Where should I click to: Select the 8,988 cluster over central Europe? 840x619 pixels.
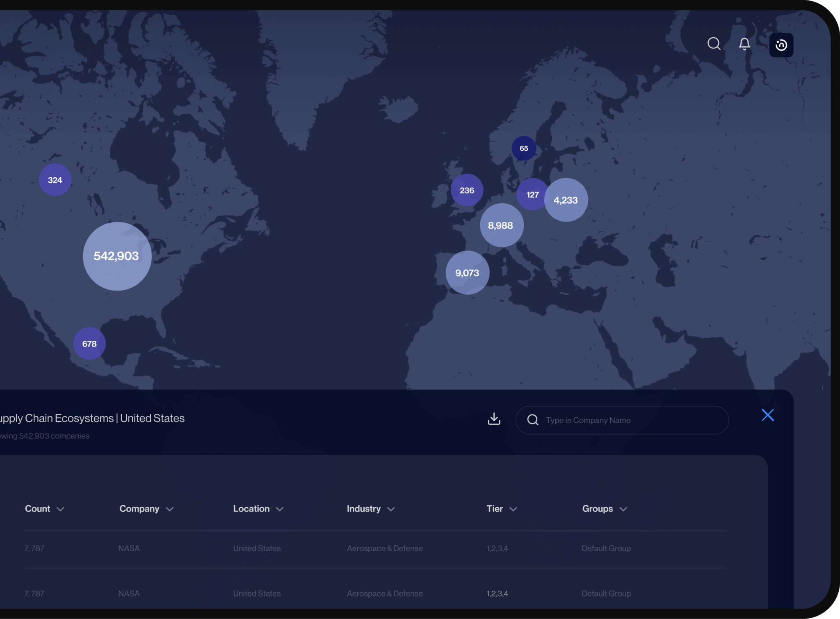pyautogui.click(x=501, y=225)
